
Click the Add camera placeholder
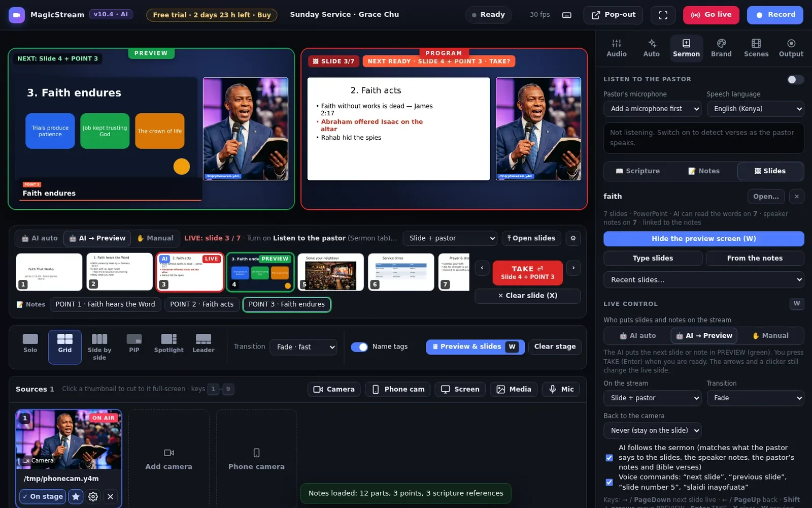pyautogui.click(x=169, y=458)
